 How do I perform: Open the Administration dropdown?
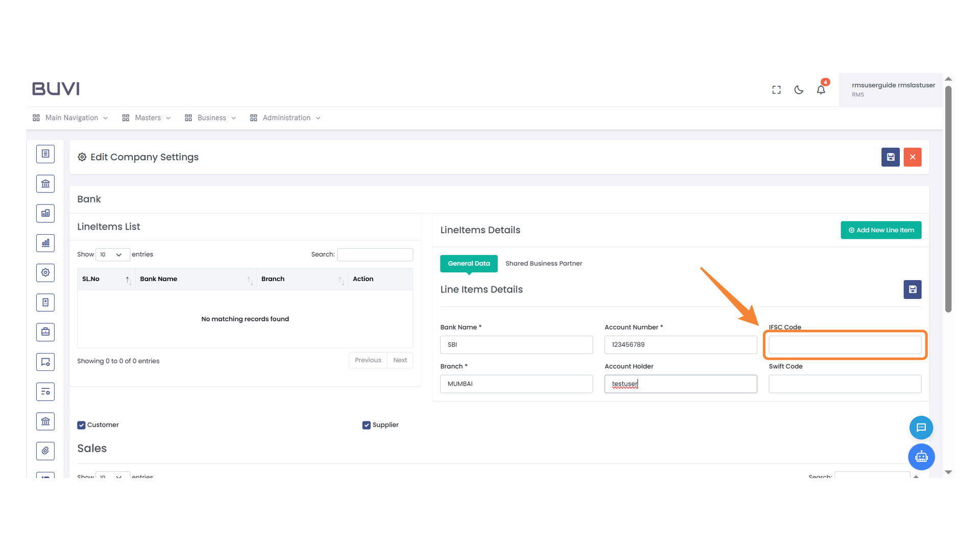285,117
